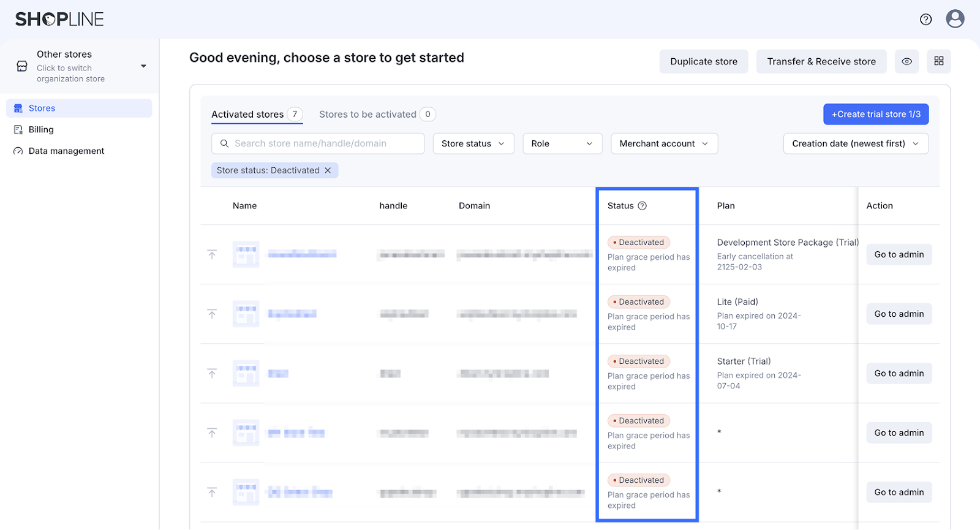Pin the first store to top
The height and width of the screenshot is (530, 980).
[x=212, y=254]
